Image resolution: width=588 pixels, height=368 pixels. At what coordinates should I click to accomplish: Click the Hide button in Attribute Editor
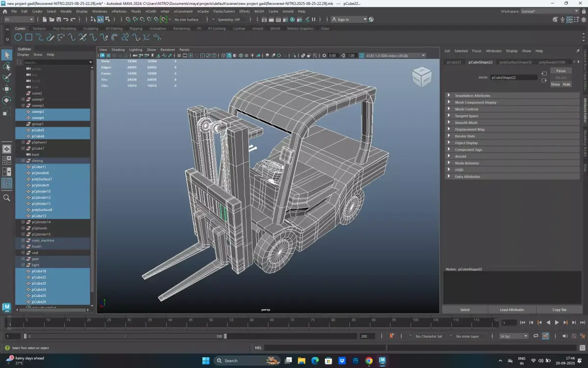566,84
